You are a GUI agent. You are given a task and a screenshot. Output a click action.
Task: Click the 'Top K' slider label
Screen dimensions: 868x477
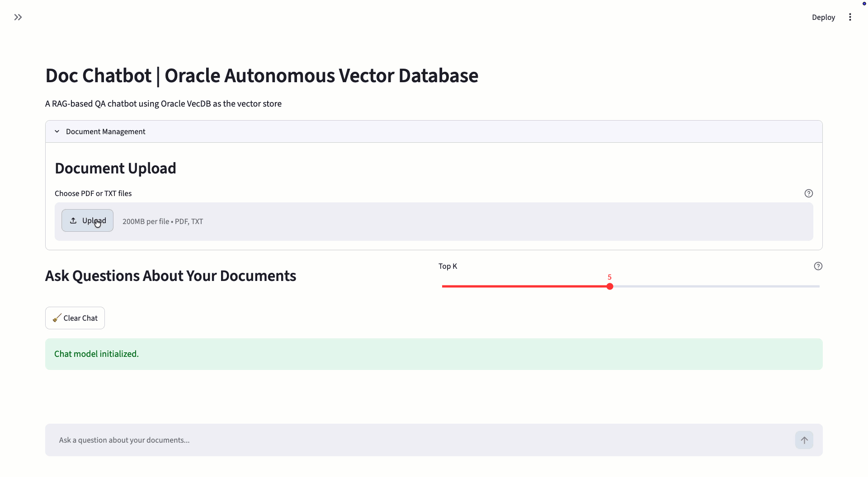[448, 266]
